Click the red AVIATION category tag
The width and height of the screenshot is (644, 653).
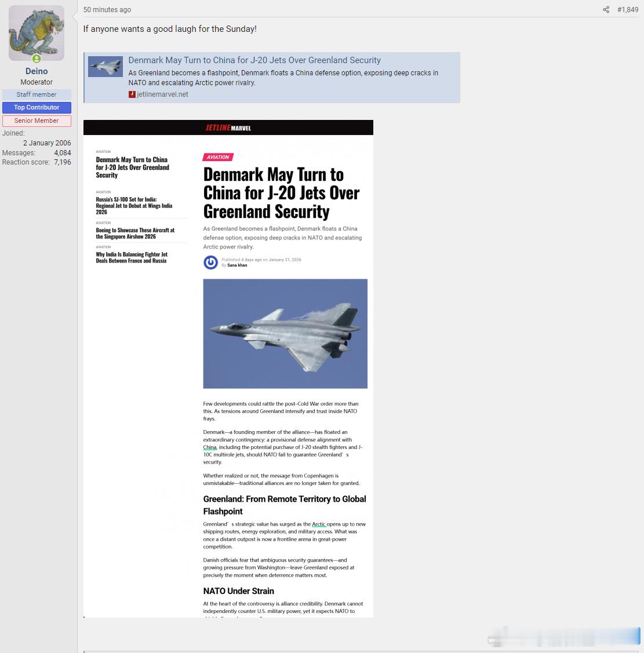point(218,157)
